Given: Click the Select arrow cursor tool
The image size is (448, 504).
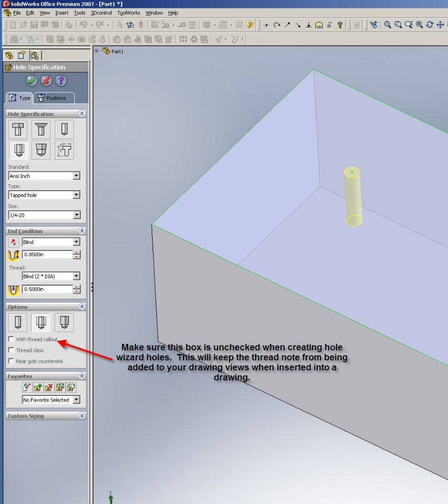Looking at the screenshot, I should pyautogui.click(x=120, y=25).
